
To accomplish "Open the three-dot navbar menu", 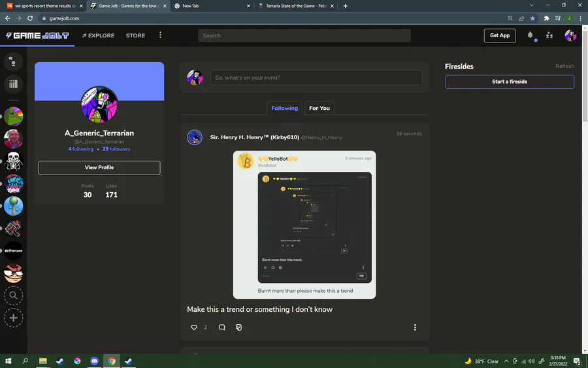I will pyautogui.click(x=160, y=35).
